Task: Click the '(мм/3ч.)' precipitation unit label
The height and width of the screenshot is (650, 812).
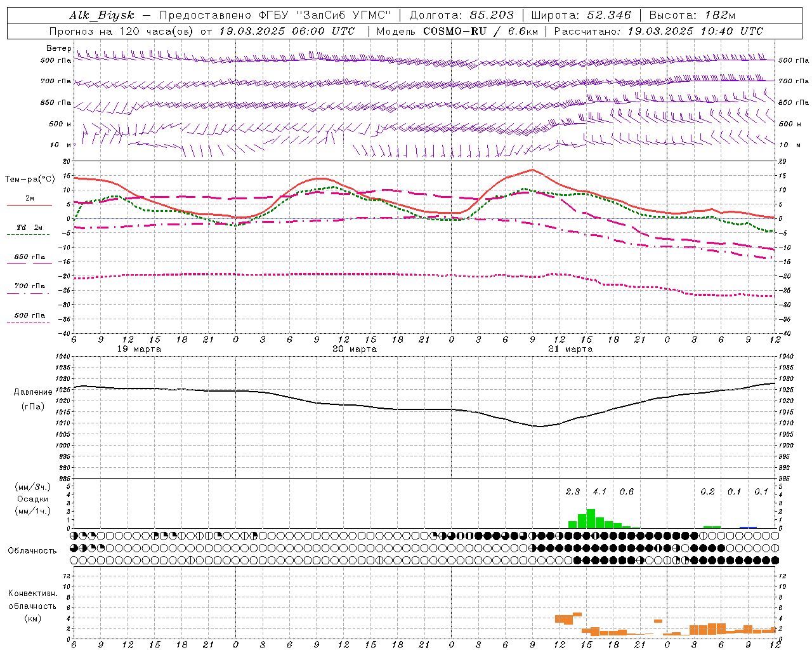Action: coord(33,487)
